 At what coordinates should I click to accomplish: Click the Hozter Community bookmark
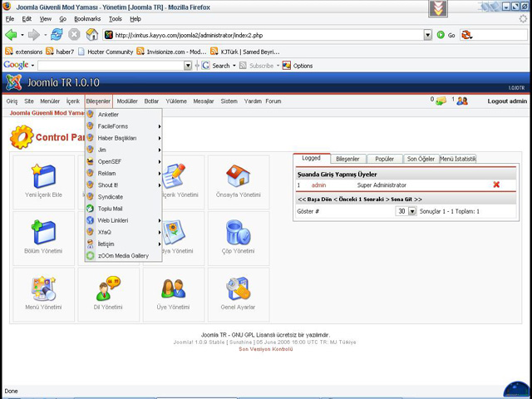[x=106, y=52]
